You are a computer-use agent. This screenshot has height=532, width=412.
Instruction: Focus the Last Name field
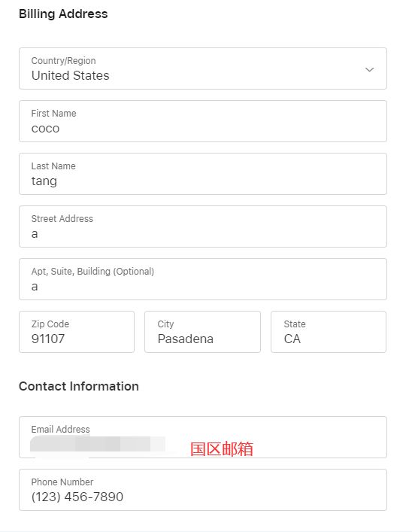tap(203, 174)
